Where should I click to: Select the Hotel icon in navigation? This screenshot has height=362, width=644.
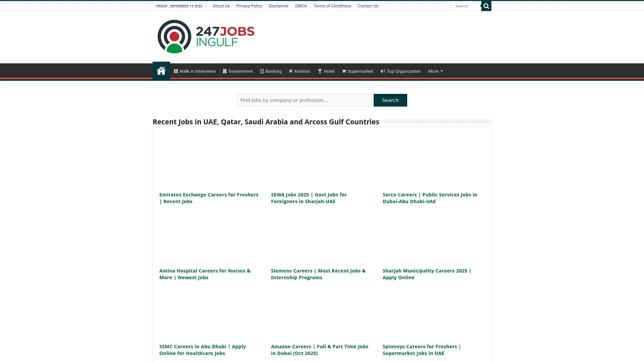320,71
